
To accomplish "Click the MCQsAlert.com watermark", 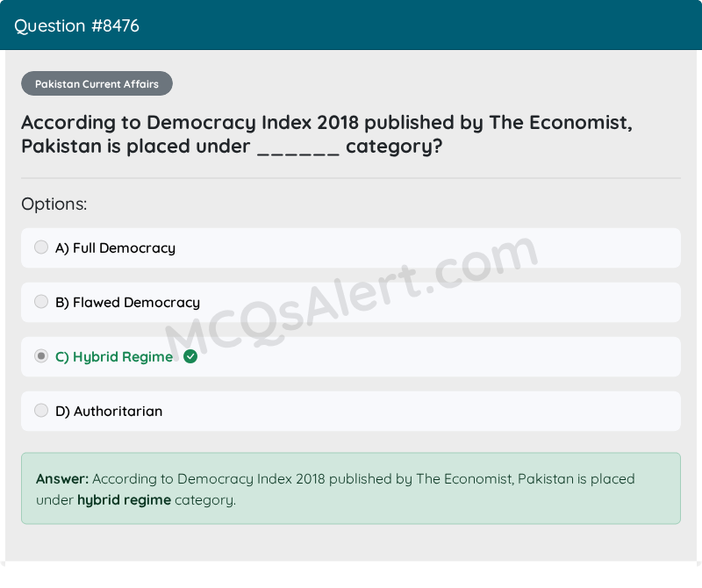I will [x=352, y=296].
